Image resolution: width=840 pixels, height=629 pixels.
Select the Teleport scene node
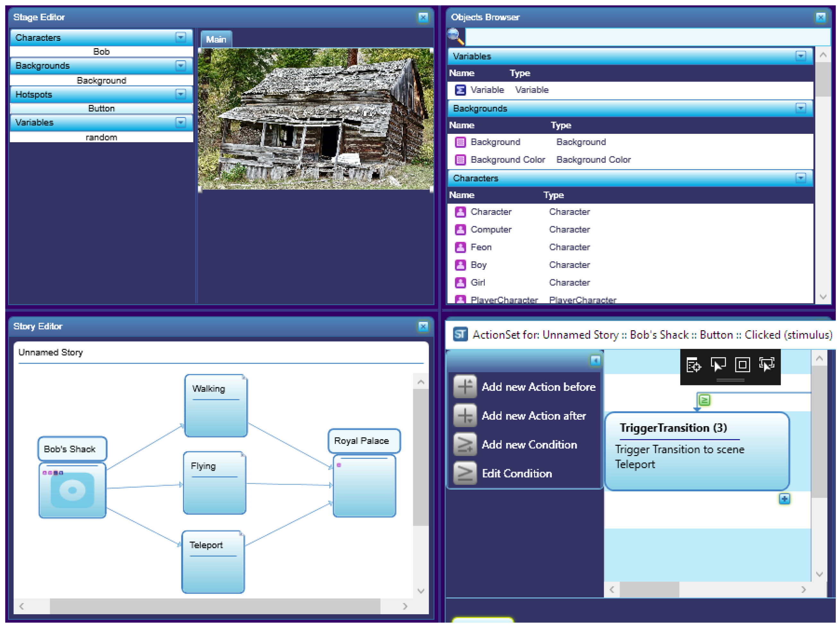tap(213, 561)
